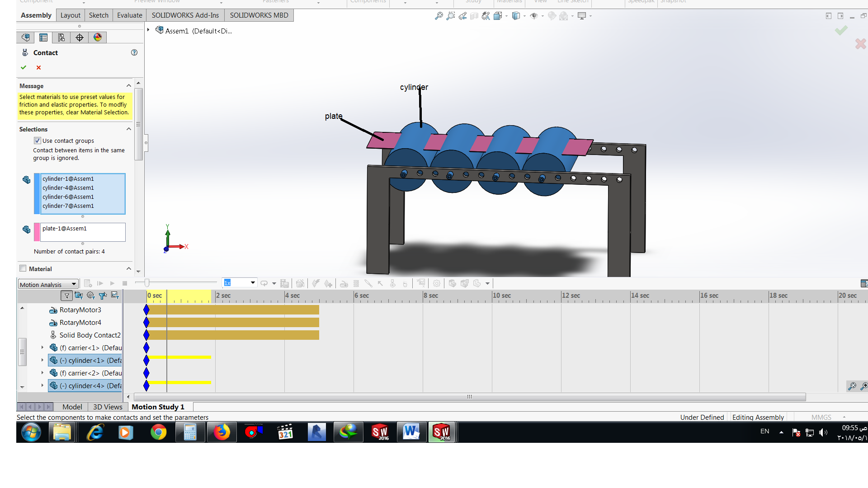868x488 pixels.
Task: Open the Motion Study Properties gear icon
Action: click(x=436, y=283)
